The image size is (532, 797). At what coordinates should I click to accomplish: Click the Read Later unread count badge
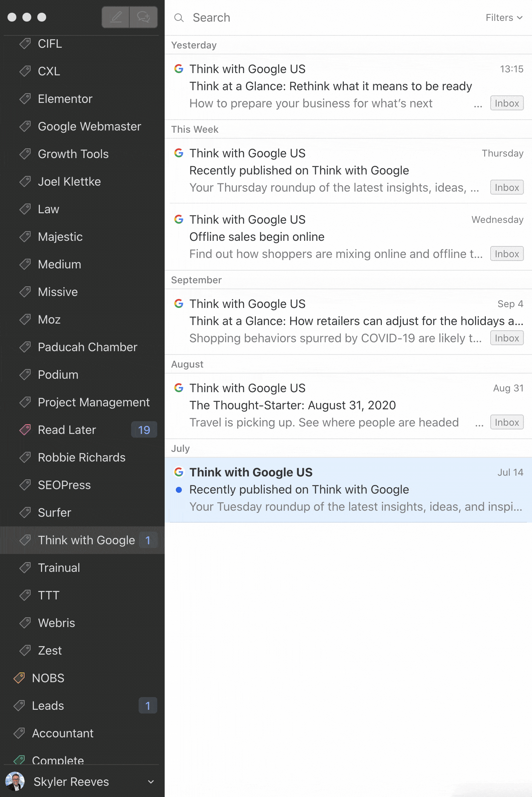coord(144,430)
